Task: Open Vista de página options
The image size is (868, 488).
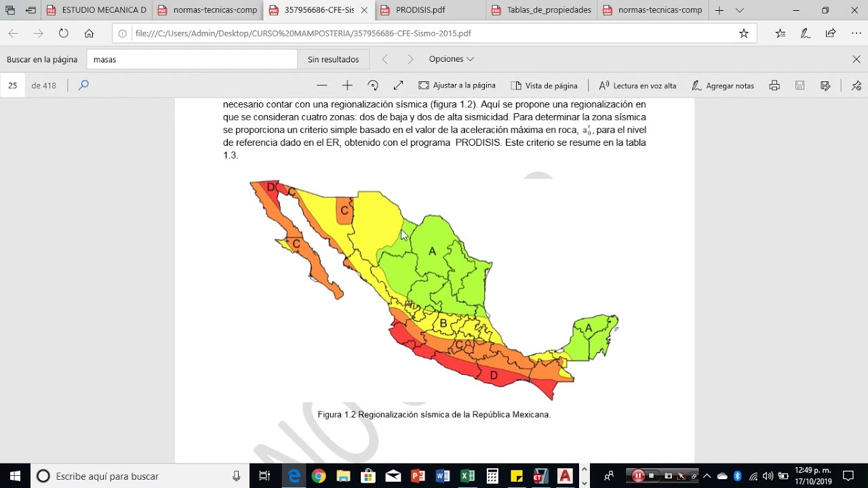Action: [545, 85]
